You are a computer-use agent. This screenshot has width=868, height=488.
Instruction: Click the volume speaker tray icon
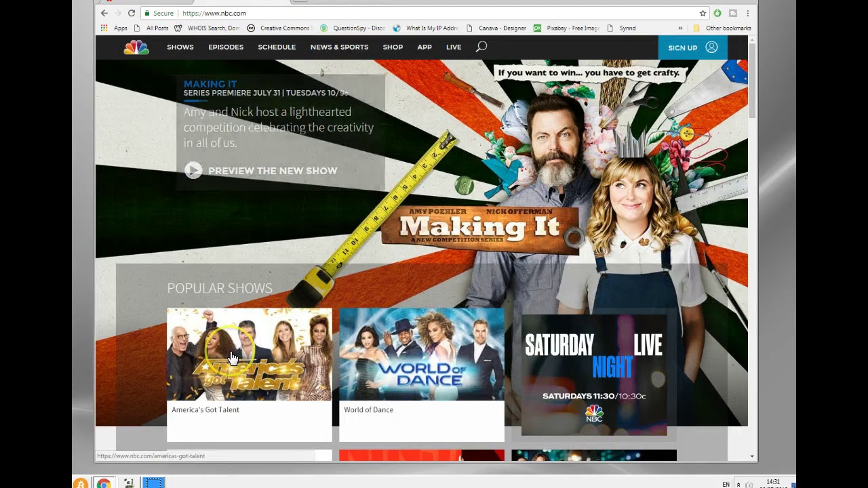point(749,485)
